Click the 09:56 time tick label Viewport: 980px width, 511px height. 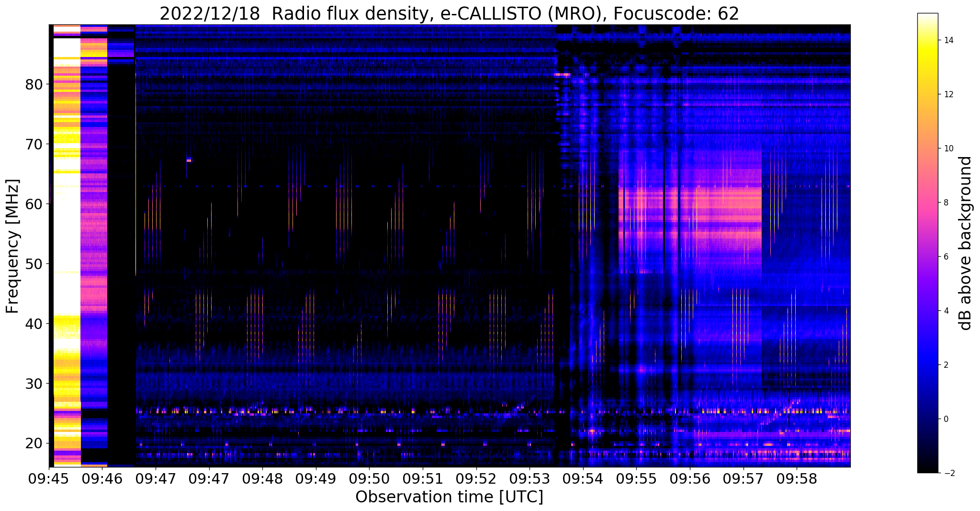point(690,479)
